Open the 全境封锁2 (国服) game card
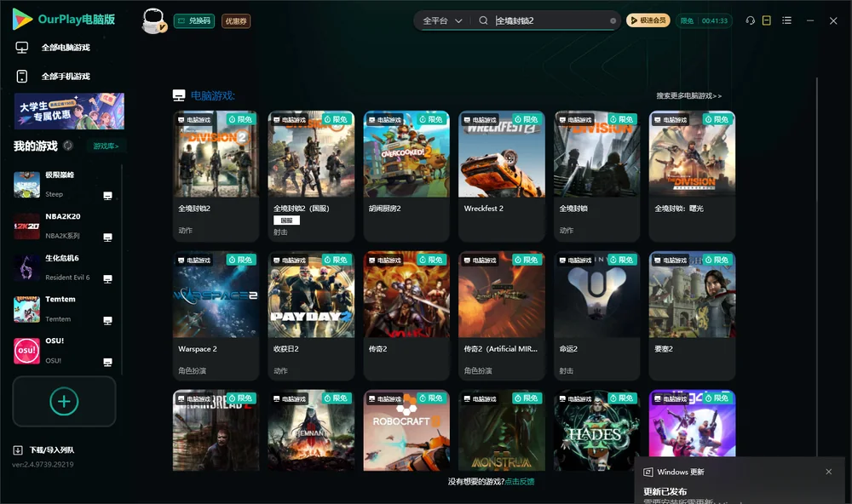The width and height of the screenshot is (852, 504). click(x=311, y=176)
